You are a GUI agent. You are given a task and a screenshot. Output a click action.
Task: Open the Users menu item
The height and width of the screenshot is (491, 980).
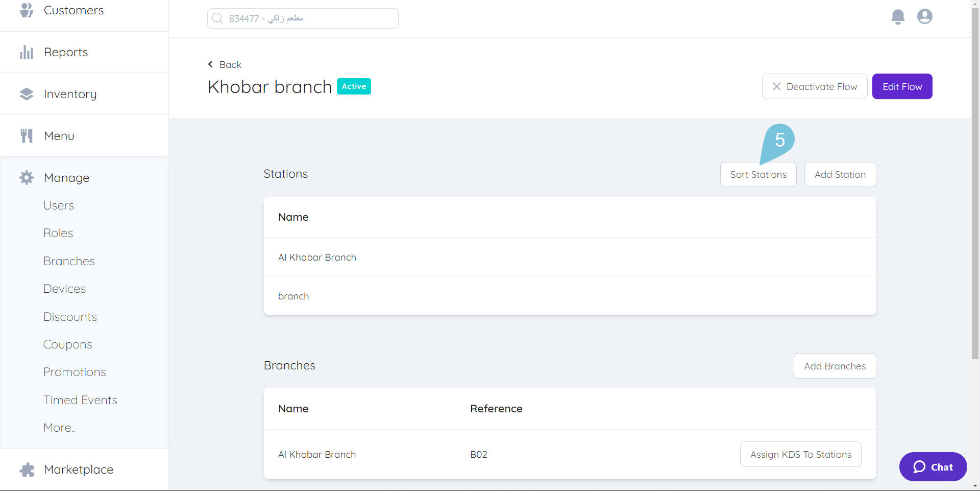click(59, 205)
